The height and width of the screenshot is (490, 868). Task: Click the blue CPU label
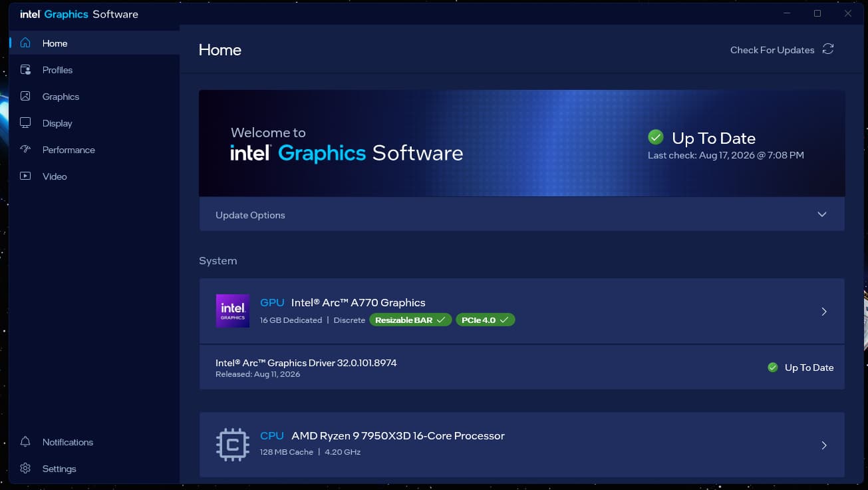[x=272, y=435]
